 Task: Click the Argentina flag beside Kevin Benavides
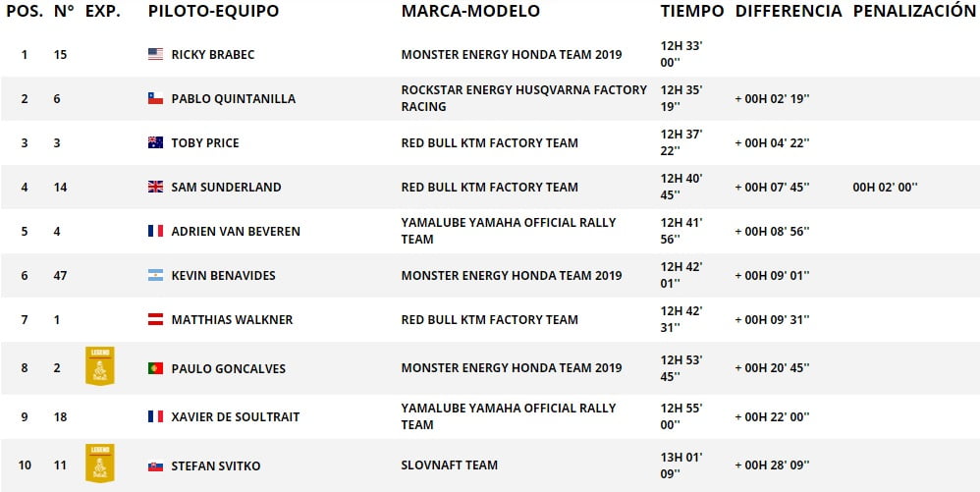click(x=155, y=275)
